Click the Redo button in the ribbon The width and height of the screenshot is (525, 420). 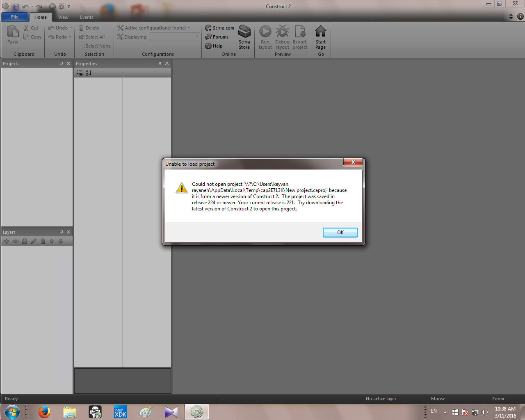57,37
